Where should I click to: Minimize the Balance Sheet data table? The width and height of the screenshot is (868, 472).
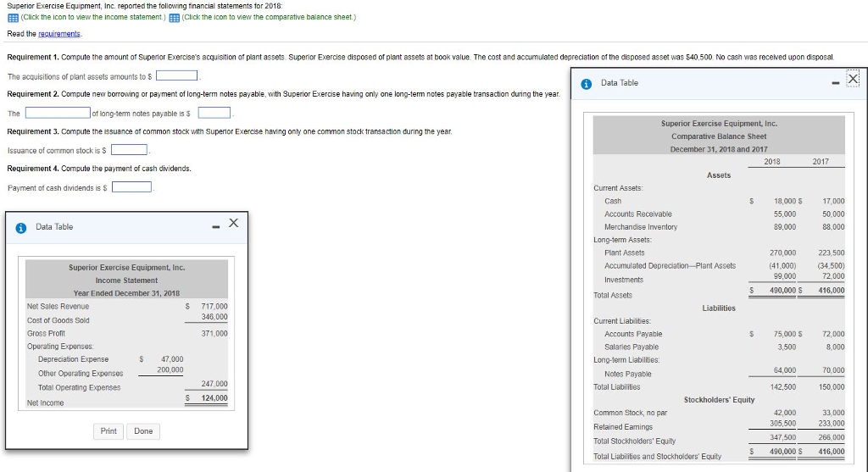[x=835, y=83]
